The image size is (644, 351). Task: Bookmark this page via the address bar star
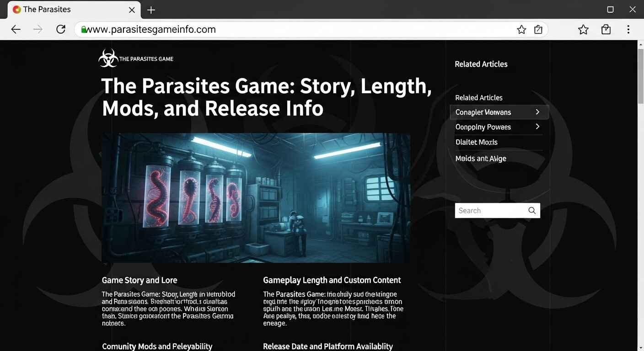(x=521, y=29)
